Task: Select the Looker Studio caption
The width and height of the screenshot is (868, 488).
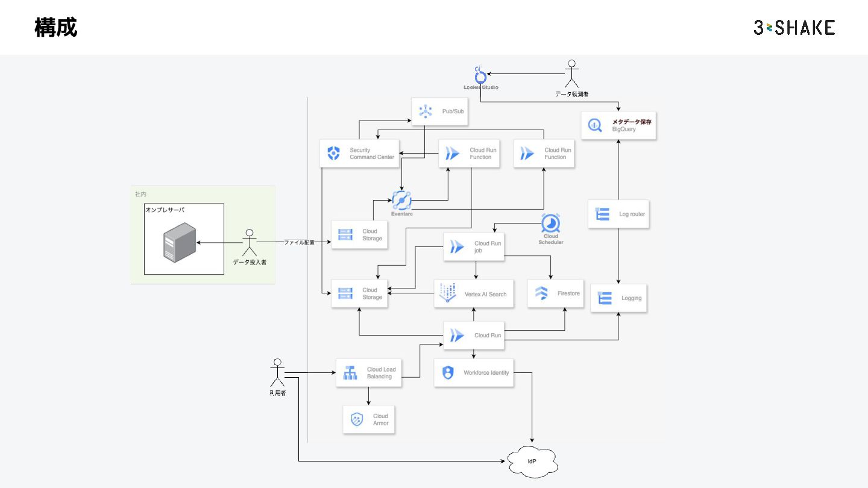Action: pyautogui.click(x=480, y=88)
